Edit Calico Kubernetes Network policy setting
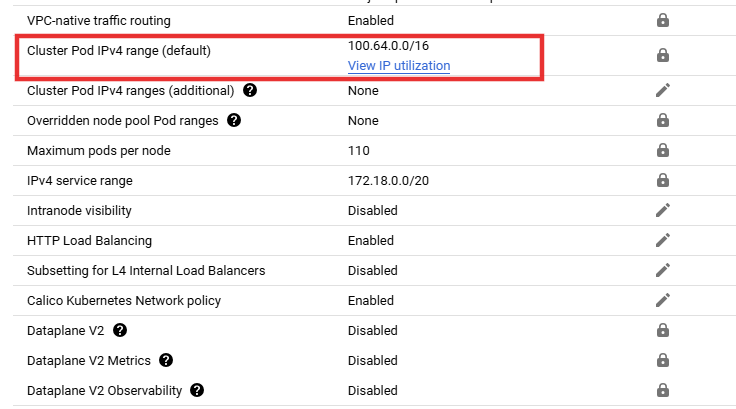The height and width of the screenshot is (409, 736). [x=662, y=300]
